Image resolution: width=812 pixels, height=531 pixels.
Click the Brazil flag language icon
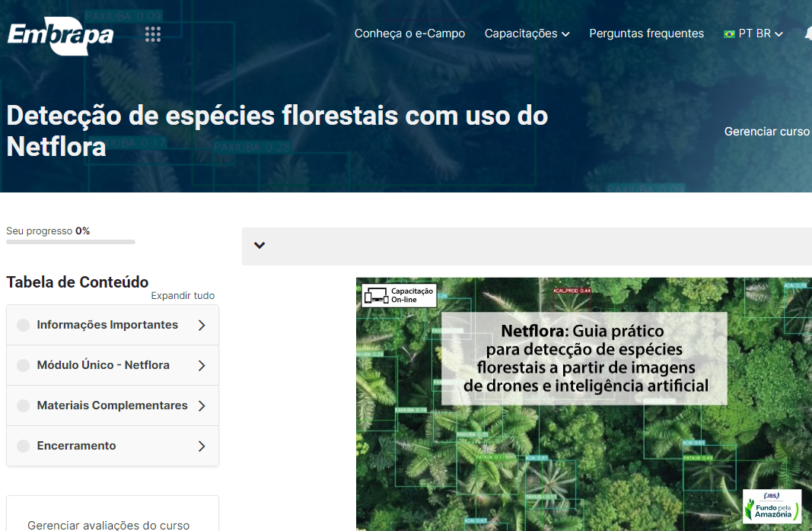click(729, 34)
